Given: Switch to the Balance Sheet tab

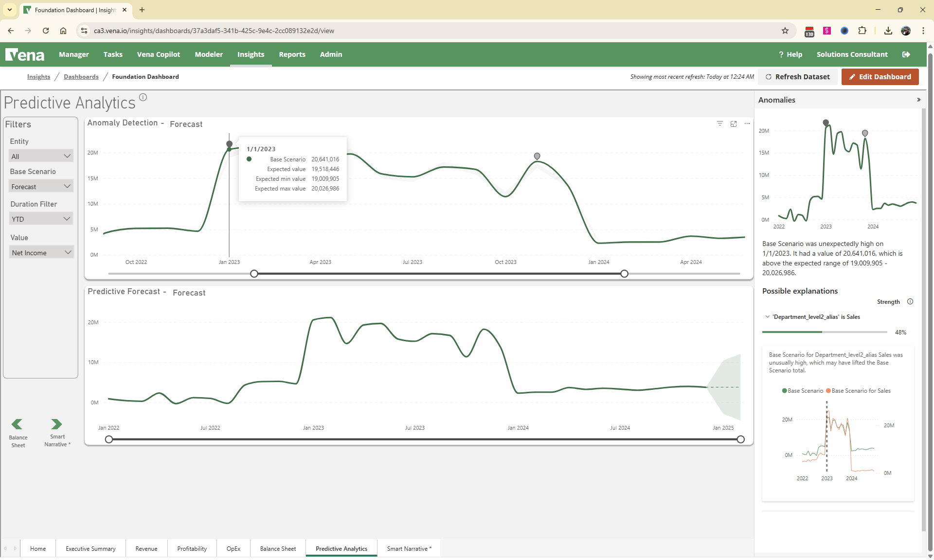Looking at the screenshot, I should coord(278,548).
